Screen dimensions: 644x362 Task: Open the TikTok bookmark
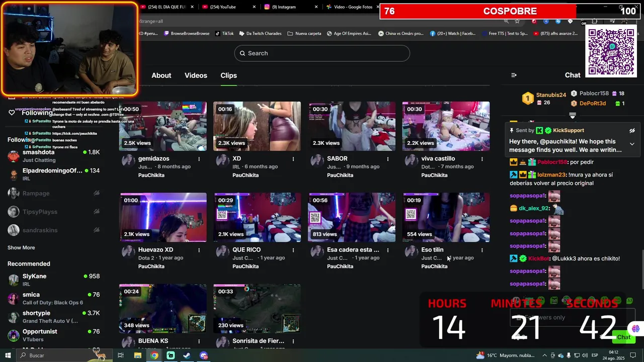(x=224, y=34)
